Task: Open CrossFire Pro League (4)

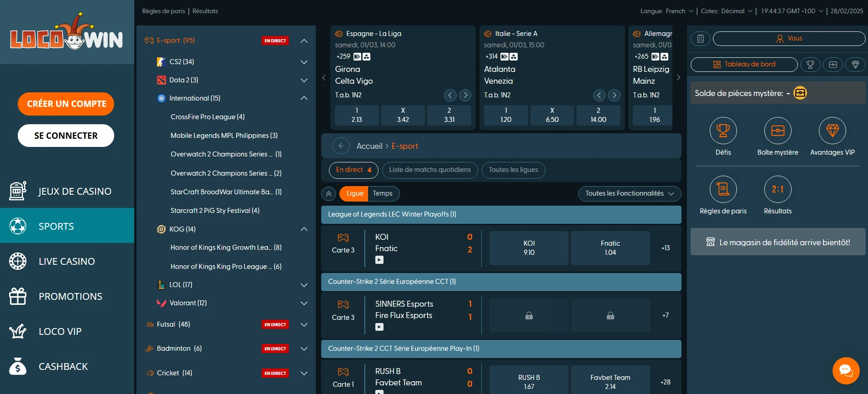Action: 207,117
